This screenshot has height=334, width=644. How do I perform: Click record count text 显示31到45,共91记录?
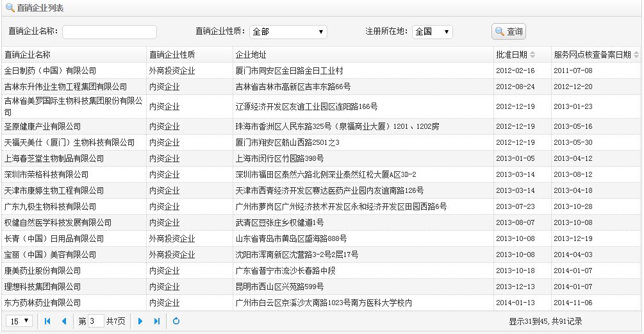coord(545,321)
